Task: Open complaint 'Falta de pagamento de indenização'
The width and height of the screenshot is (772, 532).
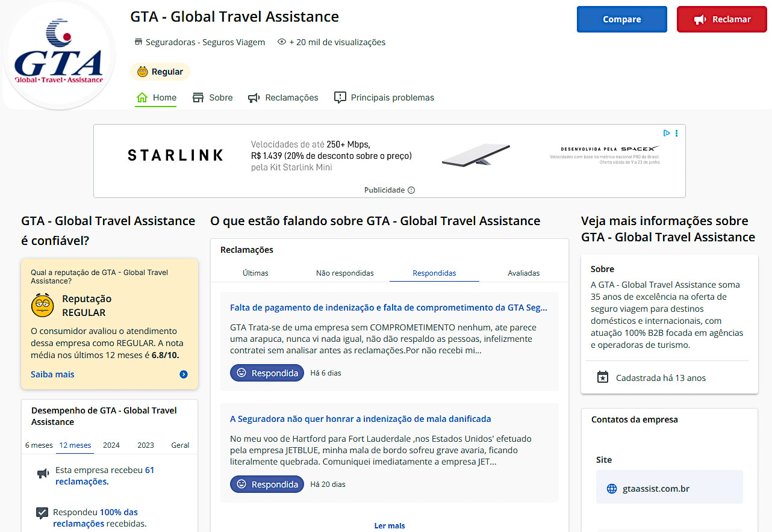Action: pos(388,308)
